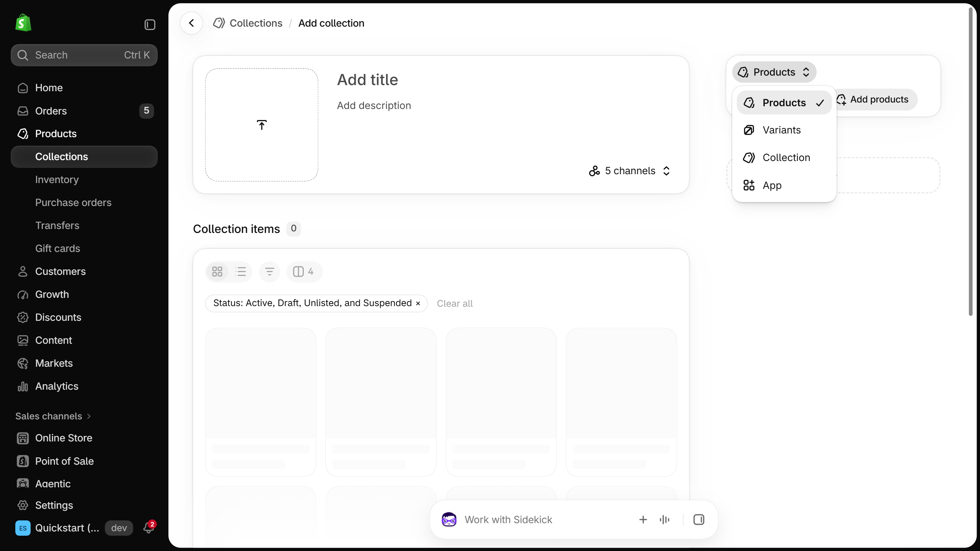Click the Shopify logo icon

pyautogui.click(x=23, y=23)
